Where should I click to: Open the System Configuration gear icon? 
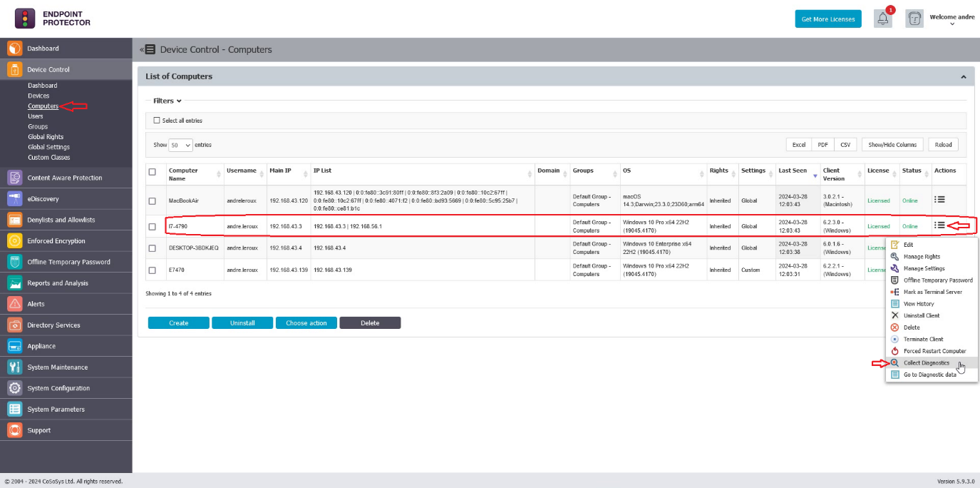pyautogui.click(x=15, y=388)
